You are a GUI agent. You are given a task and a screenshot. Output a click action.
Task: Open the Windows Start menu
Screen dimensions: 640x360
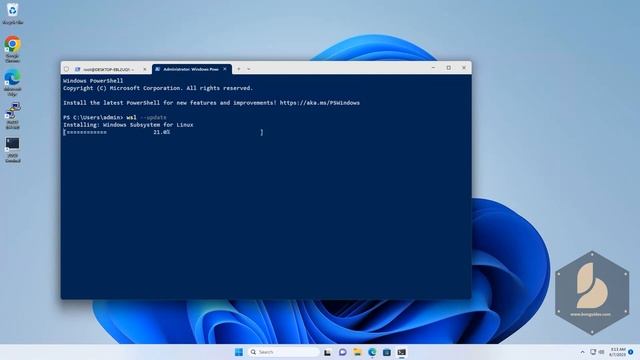click(x=239, y=352)
